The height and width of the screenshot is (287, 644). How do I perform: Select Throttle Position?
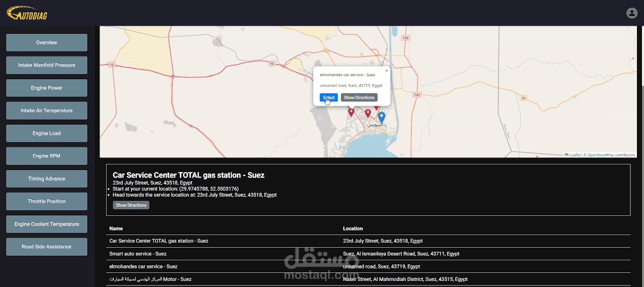click(46, 201)
